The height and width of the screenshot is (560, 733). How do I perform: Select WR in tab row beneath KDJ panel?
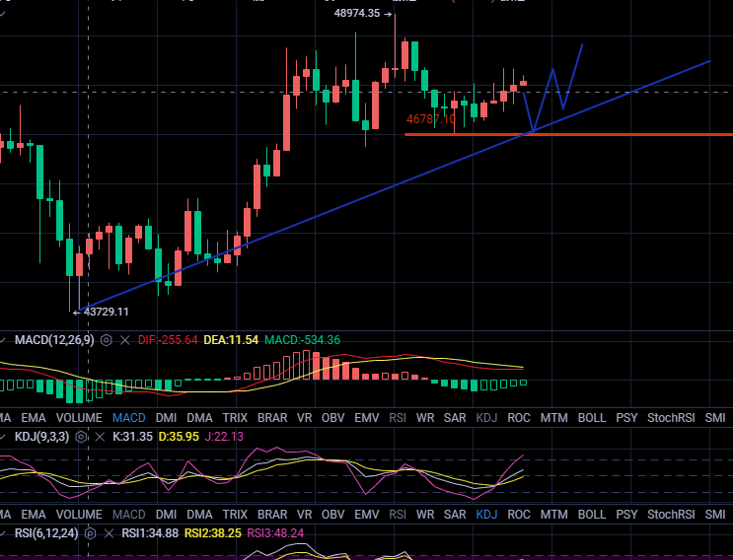point(425,515)
